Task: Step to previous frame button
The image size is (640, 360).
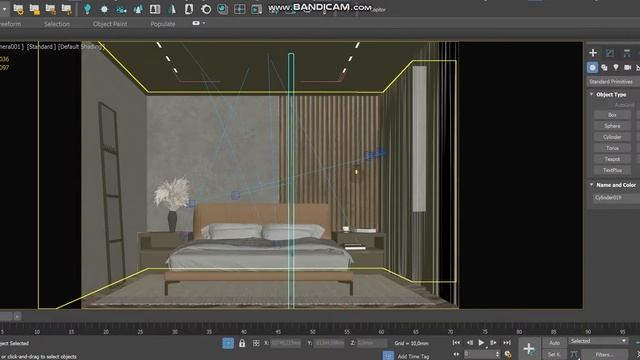Action: pyautogui.click(x=469, y=342)
